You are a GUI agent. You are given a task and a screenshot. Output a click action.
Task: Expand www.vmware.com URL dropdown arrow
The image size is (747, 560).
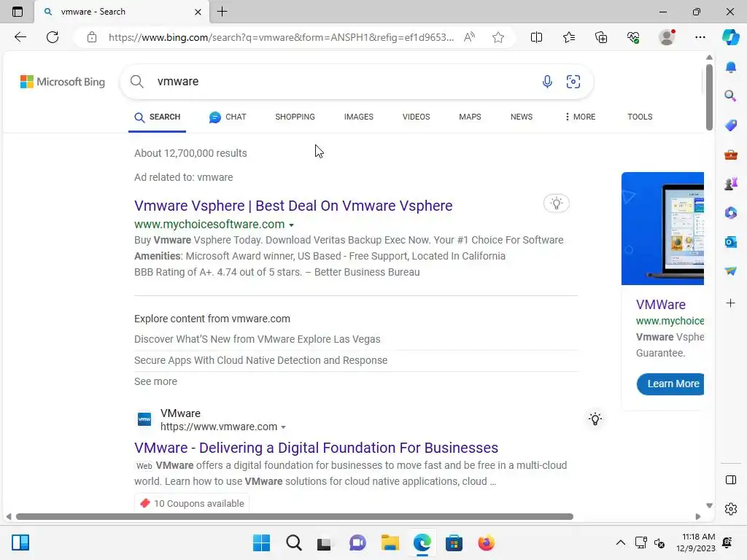283,427
